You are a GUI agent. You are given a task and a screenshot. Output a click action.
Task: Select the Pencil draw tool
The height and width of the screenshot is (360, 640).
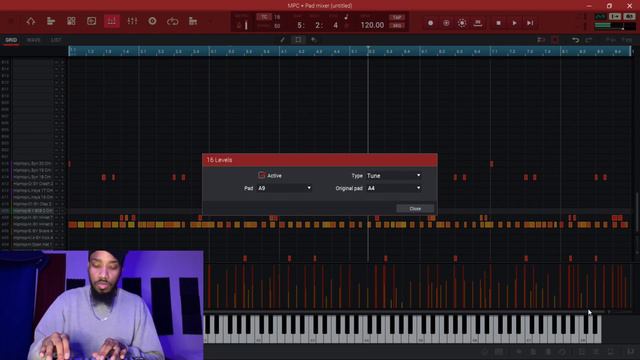click(x=282, y=40)
